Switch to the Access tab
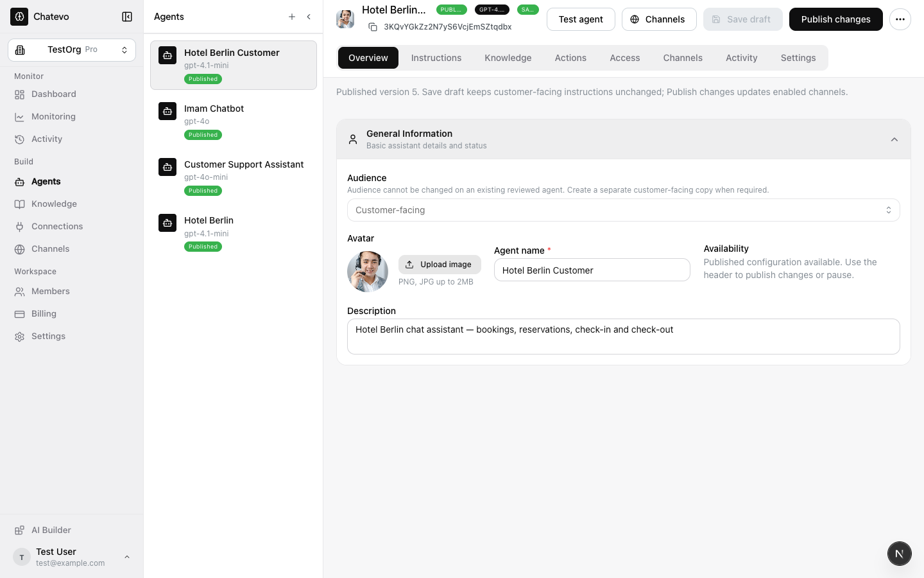This screenshot has width=924, height=578. [625, 58]
